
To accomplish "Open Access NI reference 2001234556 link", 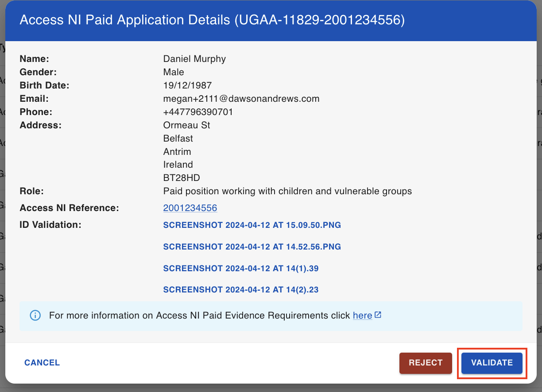I will (190, 208).
